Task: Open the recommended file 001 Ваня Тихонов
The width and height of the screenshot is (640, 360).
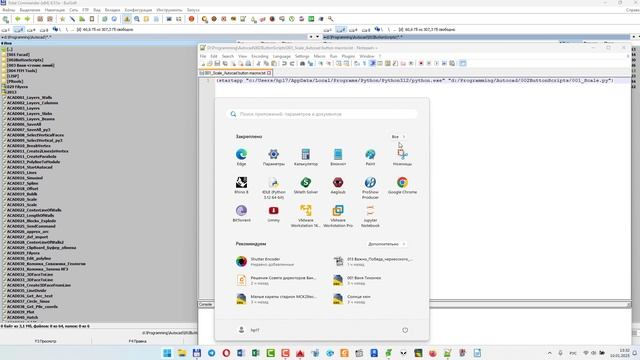Action: 373,280
